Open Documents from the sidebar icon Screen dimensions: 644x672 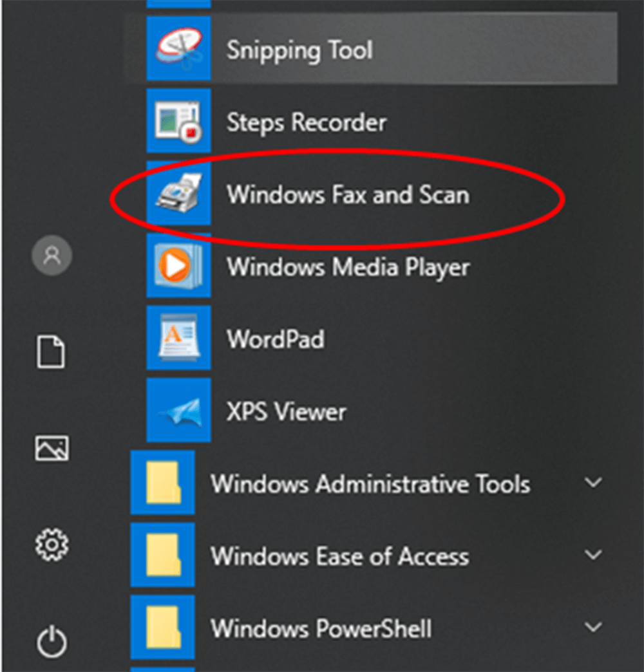52,352
